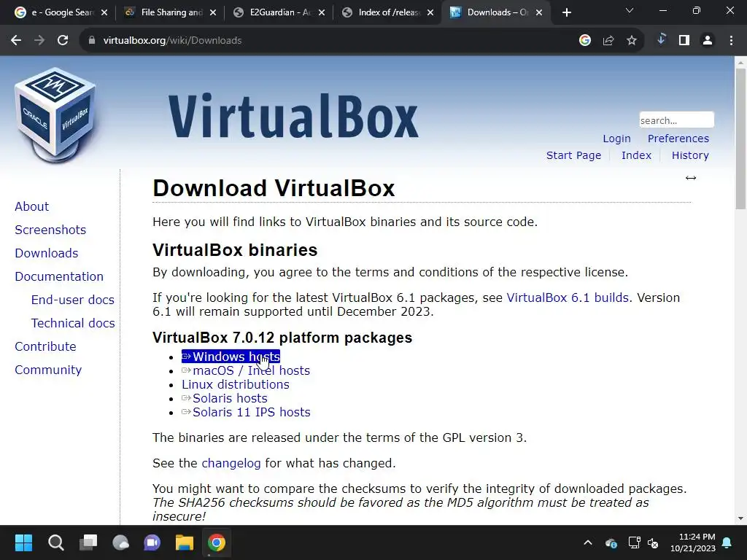Open File Explorer from the taskbar
Viewport: 747px width, 560px height.
coord(185,542)
